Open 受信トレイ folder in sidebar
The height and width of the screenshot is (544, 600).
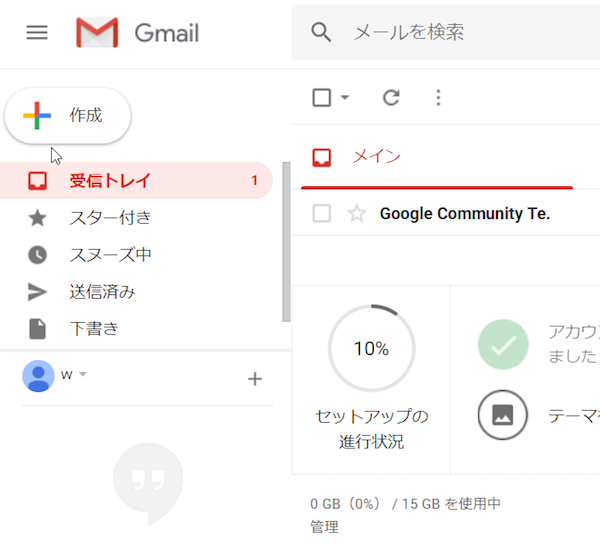136,181
